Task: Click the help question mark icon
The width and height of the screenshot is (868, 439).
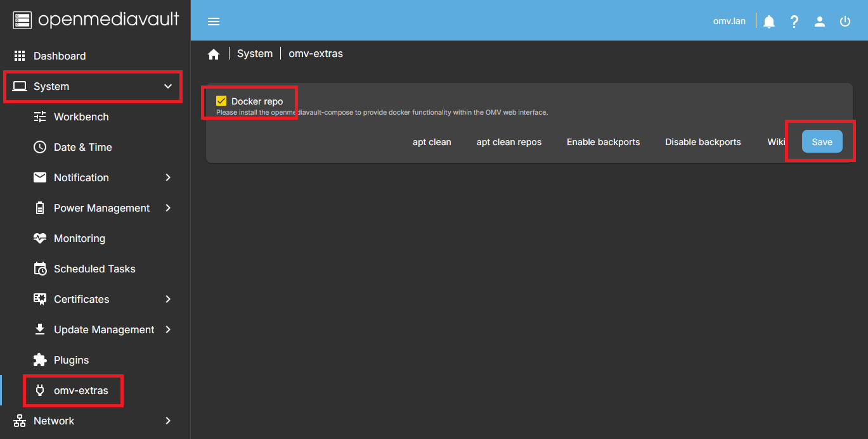Action: point(794,22)
